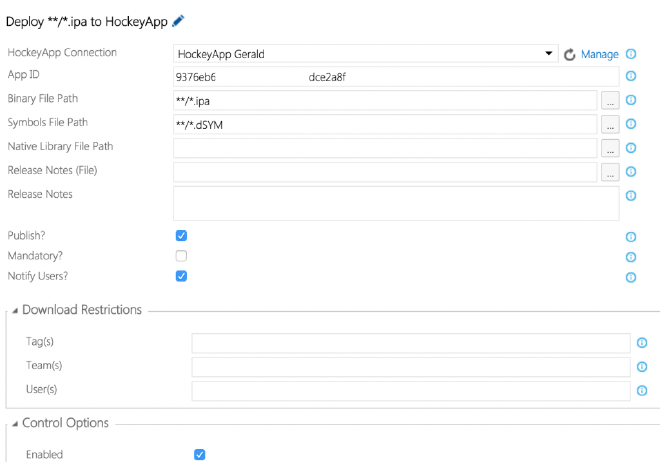This screenshot has width=660, height=462.
Task: Focus the Release Notes text area
Action: 396,204
